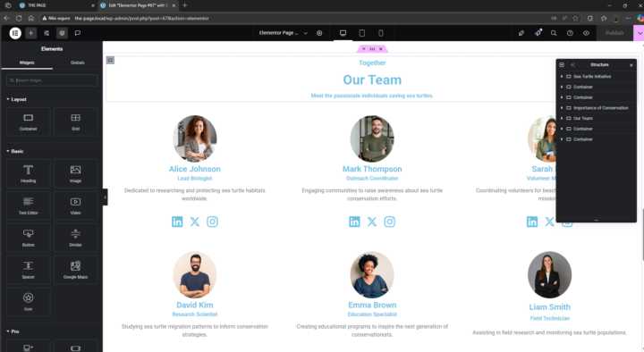Click Alice Johnson's LinkedIn icon
The image size is (644, 352).
(177, 222)
